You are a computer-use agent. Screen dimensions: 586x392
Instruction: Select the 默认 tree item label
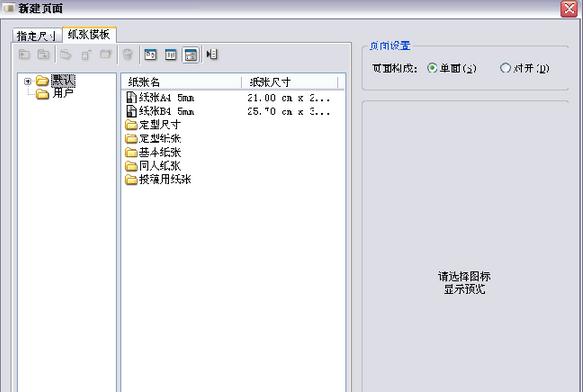tap(63, 80)
